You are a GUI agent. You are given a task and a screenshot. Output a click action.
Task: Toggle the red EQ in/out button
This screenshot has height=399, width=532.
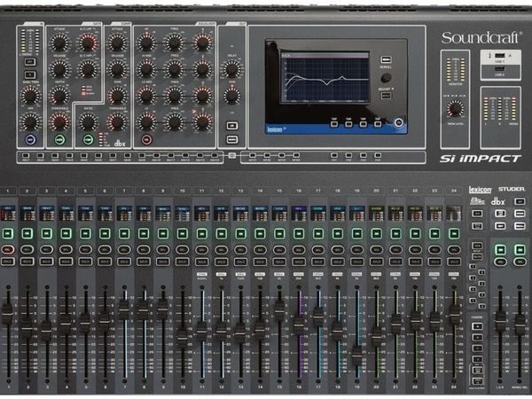pos(146,139)
